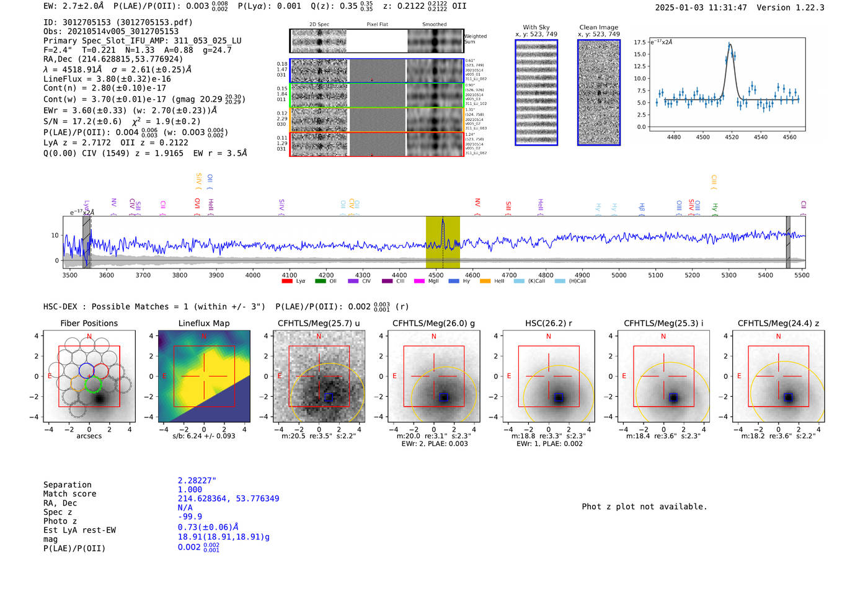Click the λ = 4518.91Å line
The width and height of the screenshot is (868, 591).
[117, 69]
